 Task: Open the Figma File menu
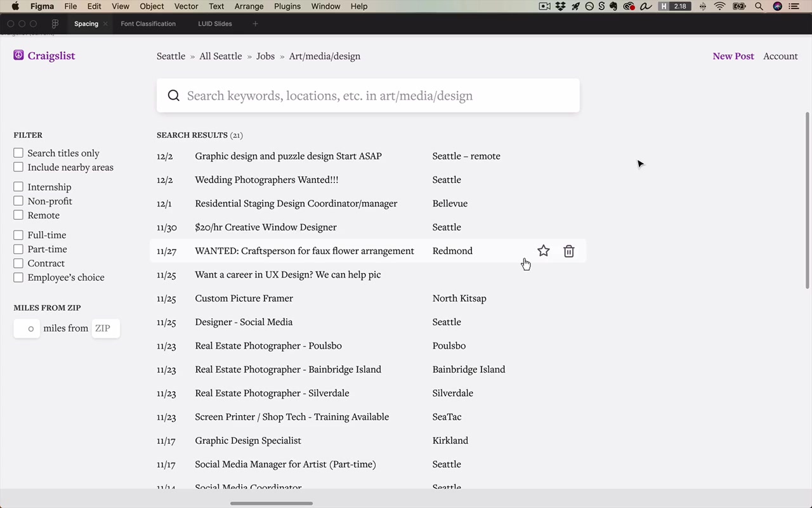click(x=70, y=6)
